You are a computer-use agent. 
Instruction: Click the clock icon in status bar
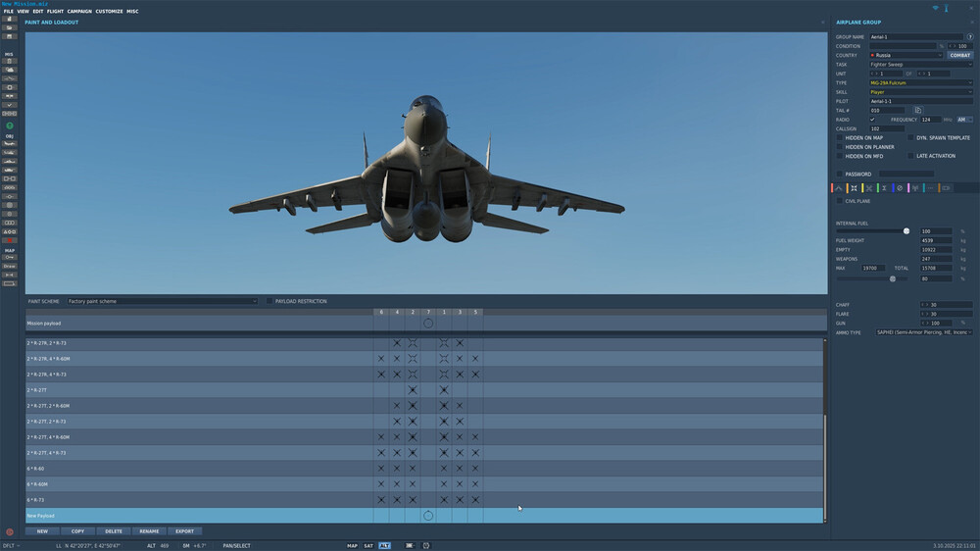point(426,545)
